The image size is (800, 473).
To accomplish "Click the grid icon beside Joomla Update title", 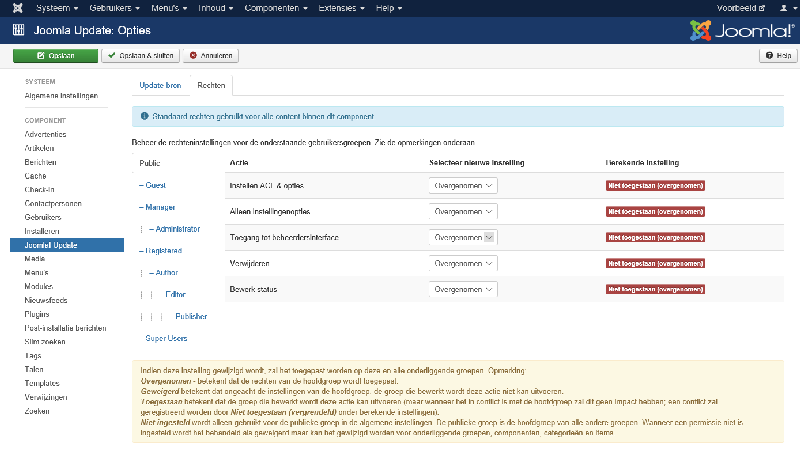I will pos(18,30).
